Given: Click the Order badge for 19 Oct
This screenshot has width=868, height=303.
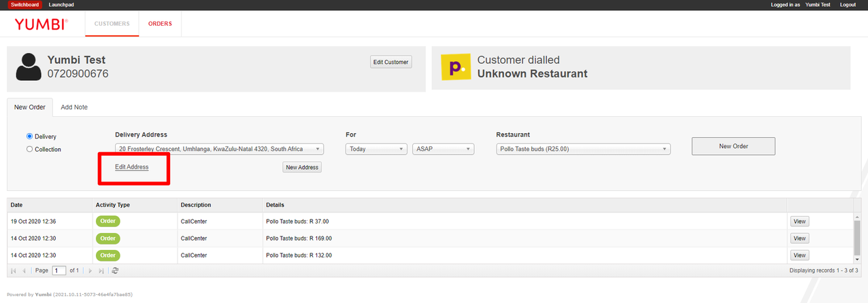Looking at the screenshot, I should (x=107, y=221).
